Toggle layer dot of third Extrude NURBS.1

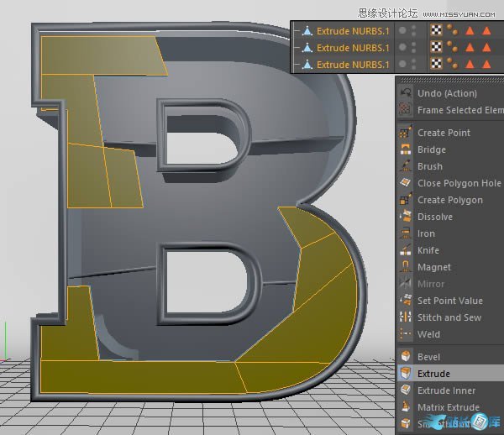pos(402,65)
